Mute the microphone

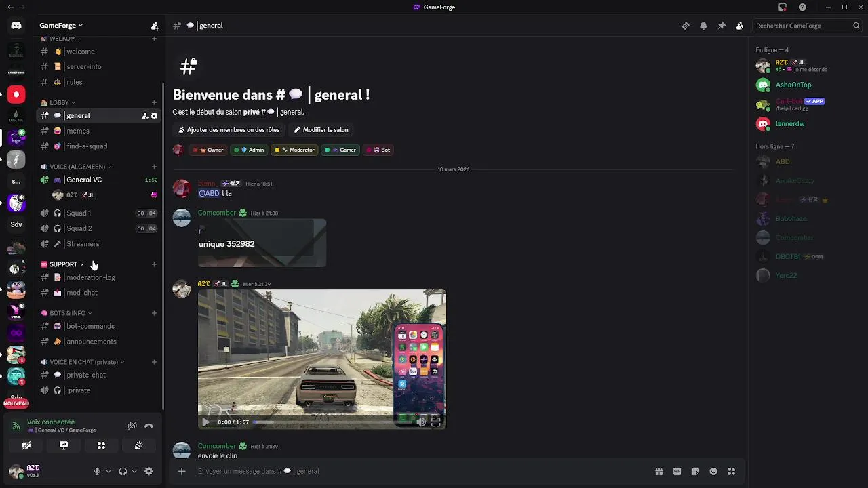click(97, 471)
